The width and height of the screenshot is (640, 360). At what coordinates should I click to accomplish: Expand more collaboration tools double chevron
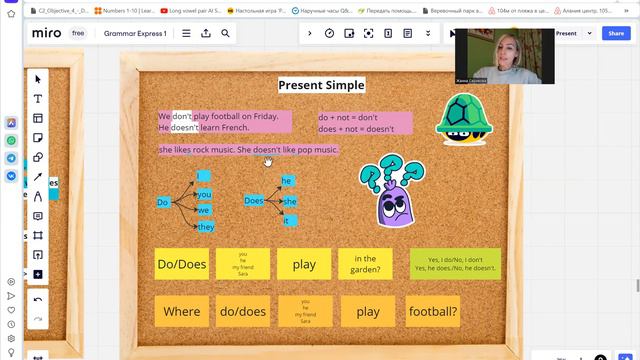[x=428, y=33]
